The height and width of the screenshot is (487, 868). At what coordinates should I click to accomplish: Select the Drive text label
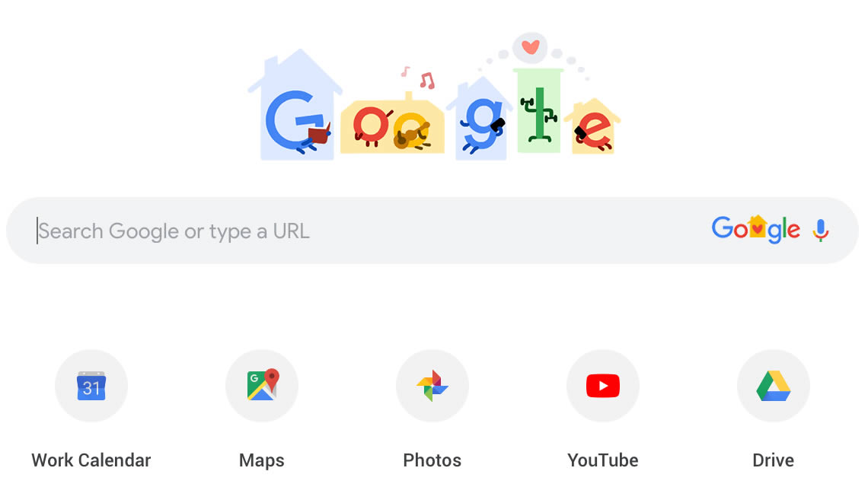(774, 460)
